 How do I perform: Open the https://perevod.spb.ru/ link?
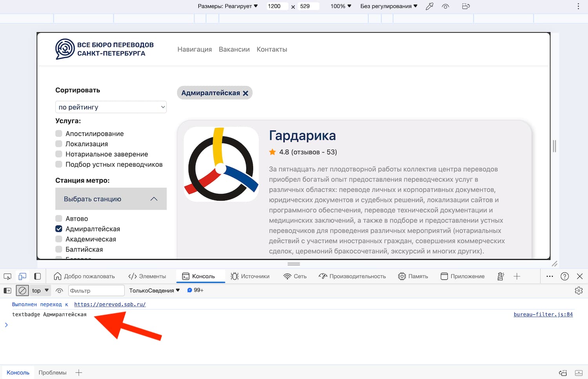click(110, 304)
